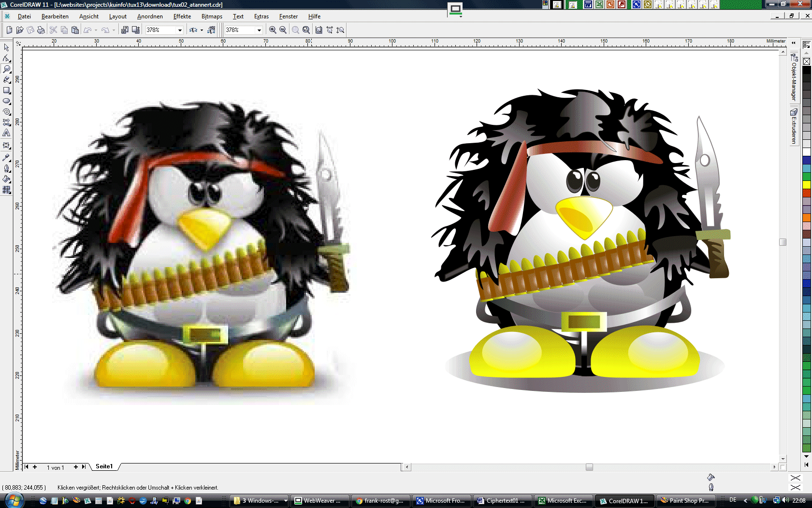Image resolution: width=812 pixels, height=508 pixels.
Task: Create a new document from toolbar
Action: point(9,30)
